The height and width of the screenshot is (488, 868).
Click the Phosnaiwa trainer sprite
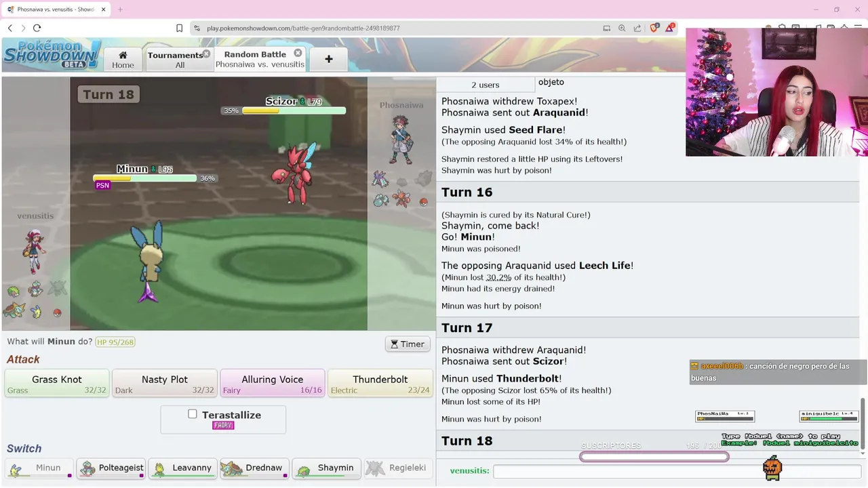401,139
